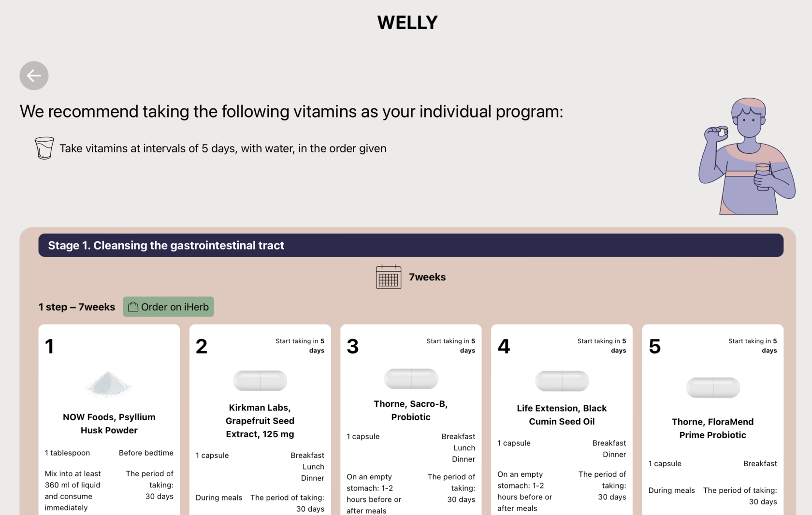Screen dimensions: 812x515
Task: Click the Sacro-B Probiotic capsule image
Action: (x=411, y=379)
